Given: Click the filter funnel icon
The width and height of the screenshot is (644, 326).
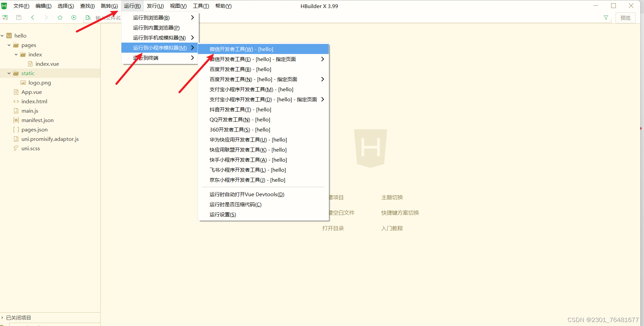Looking at the screenshot, I should (606, 17).
